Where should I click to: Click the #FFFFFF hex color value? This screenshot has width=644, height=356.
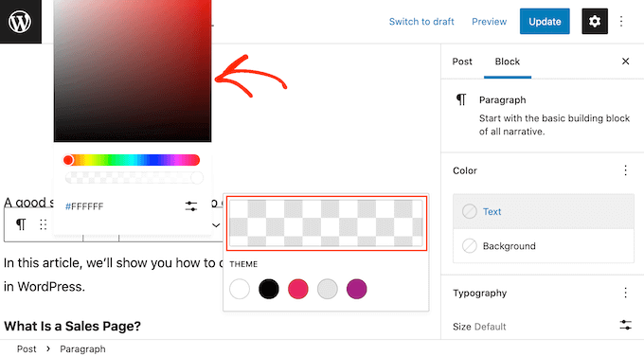[84, 206]
